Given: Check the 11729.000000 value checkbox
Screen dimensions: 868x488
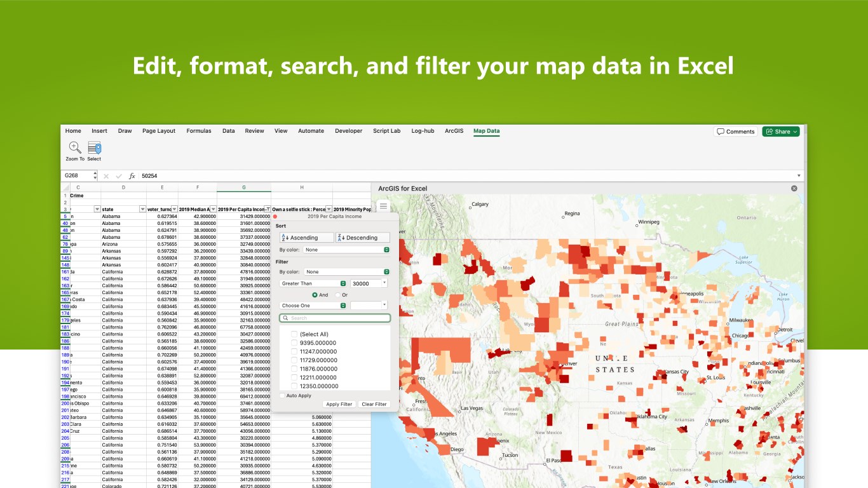Looking at the screenshot, I should click(x=294, y=360).
